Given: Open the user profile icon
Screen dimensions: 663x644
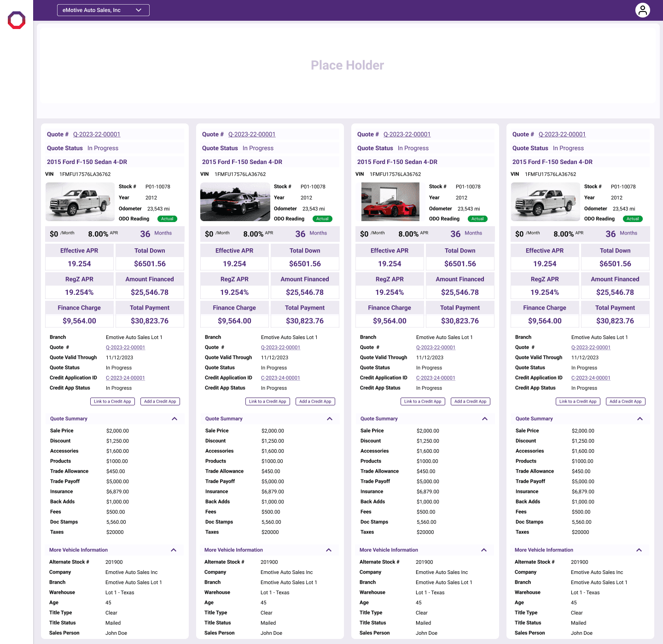Looking at the screenshot, I should [643, 10].
